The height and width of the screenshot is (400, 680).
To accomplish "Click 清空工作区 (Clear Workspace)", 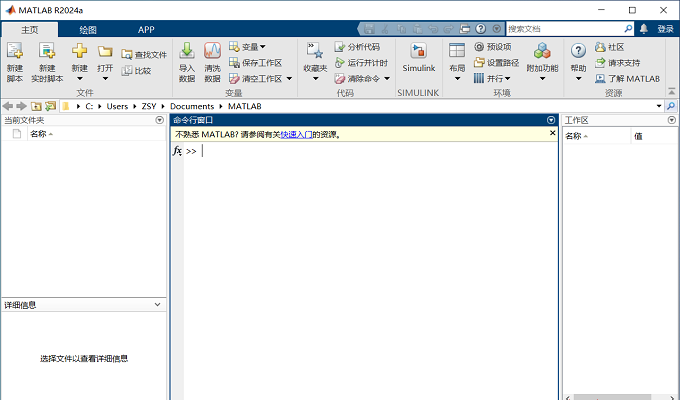I will pos(255,79).
